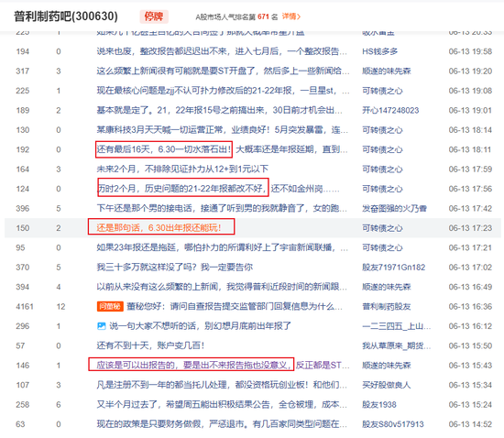Open post 凡是注册不到一年的都当托儿处理

pyautogui.click(x=222, y=385)
